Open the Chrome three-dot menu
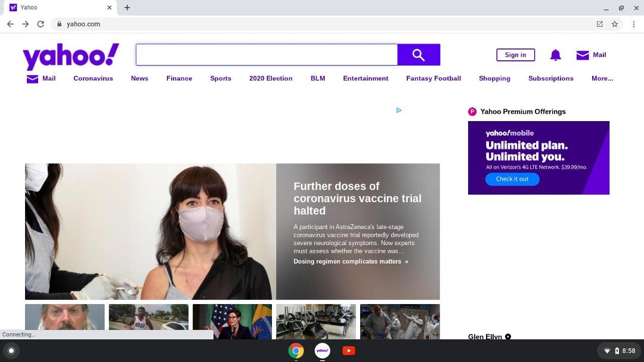 click(634, 24)
